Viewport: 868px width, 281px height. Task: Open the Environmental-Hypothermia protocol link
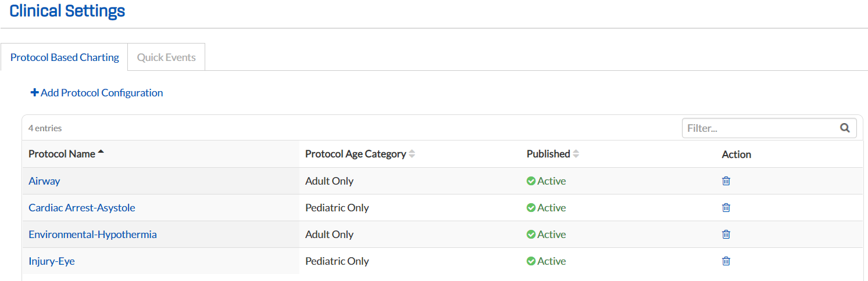[92, 235]
